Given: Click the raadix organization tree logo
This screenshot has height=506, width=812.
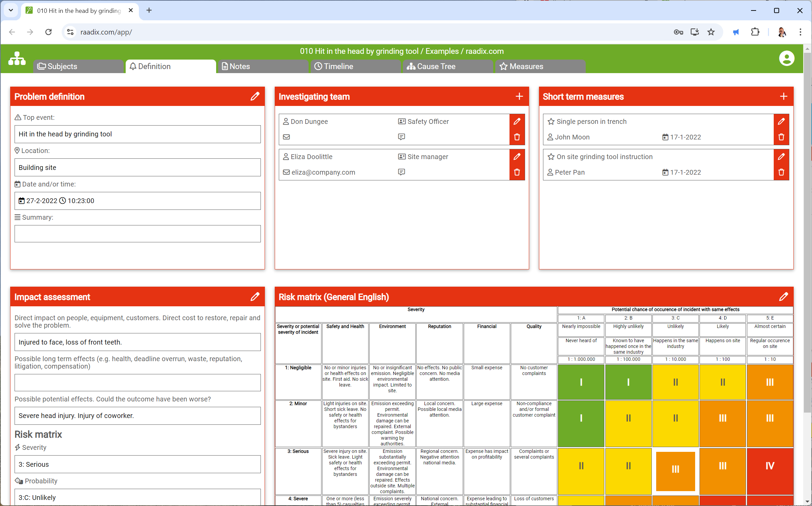Looking at the screenshot, I should (x=17, y=59).
